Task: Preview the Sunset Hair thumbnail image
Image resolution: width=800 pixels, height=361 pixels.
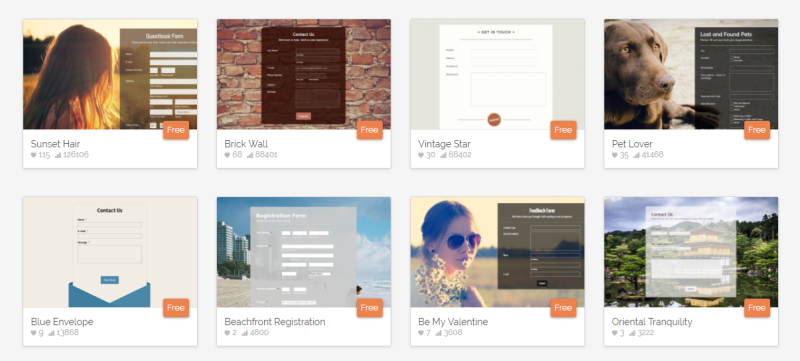Action: click(110, 74)
